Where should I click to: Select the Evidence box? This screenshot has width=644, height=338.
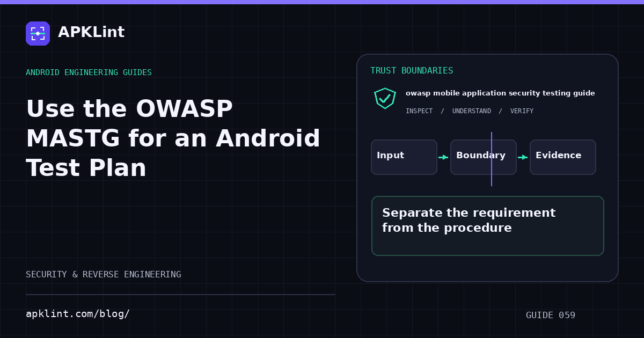(563, 157)
